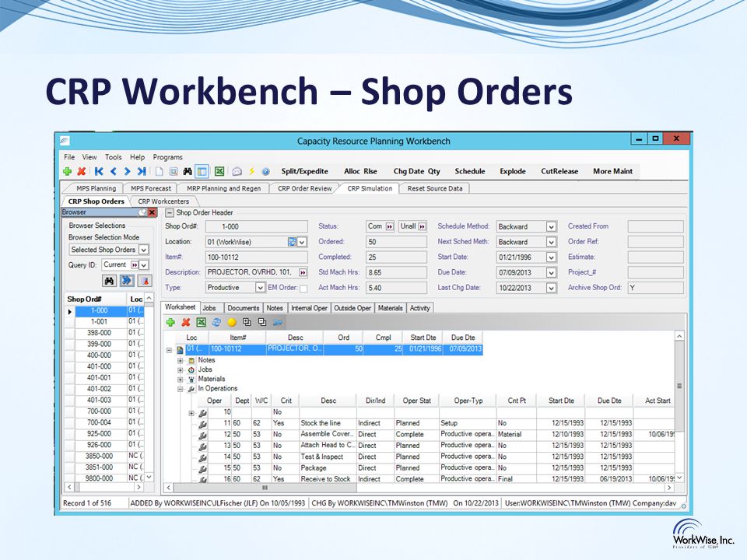Click the Excel icon in Worksheet toolbar

(x=201, y=322)
